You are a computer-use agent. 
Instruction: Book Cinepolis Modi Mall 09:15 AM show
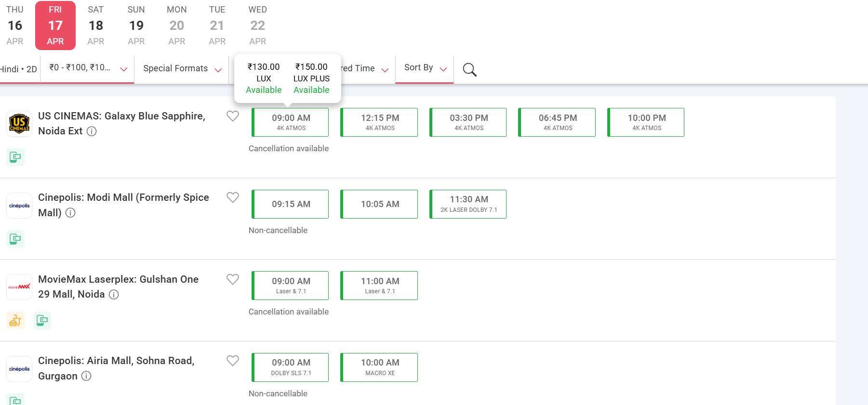tap(290, 204)
